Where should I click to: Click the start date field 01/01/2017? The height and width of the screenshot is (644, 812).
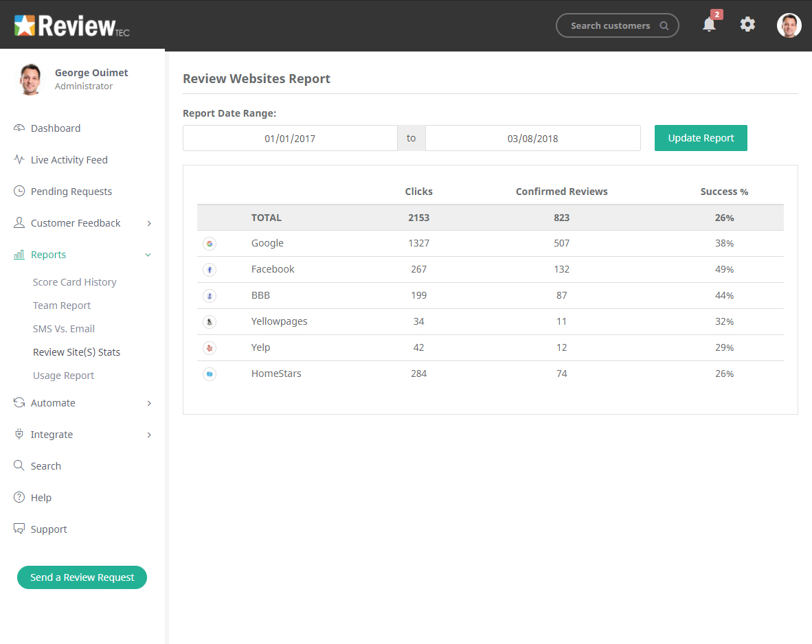[290, 138]
